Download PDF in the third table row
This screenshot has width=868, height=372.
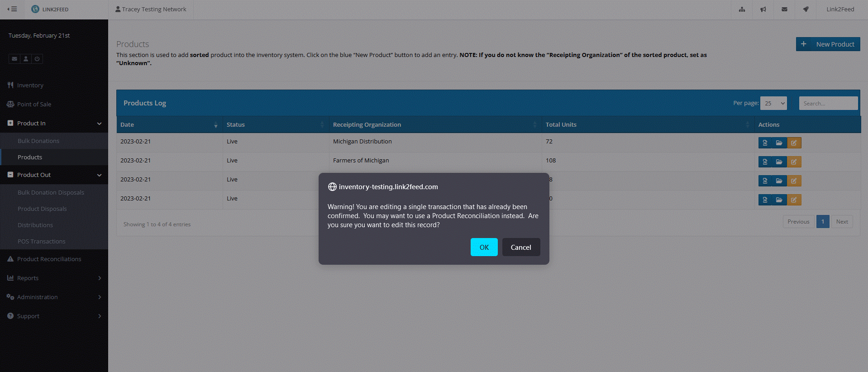[x=765, y=181]
